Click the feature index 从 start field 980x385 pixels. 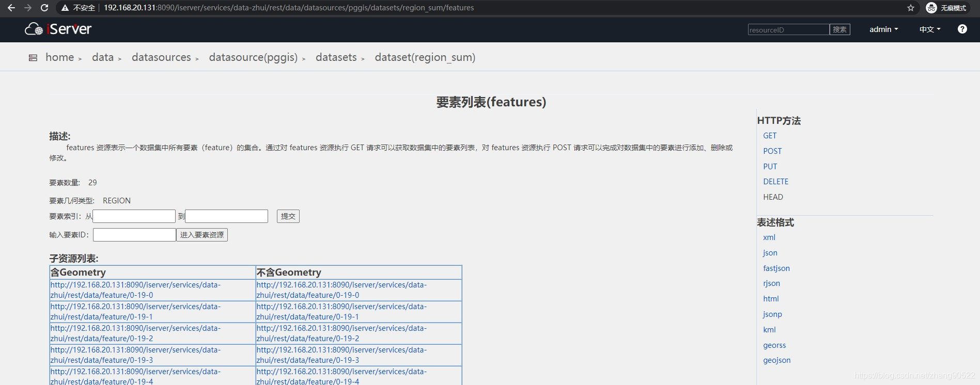tap(134, 216)
